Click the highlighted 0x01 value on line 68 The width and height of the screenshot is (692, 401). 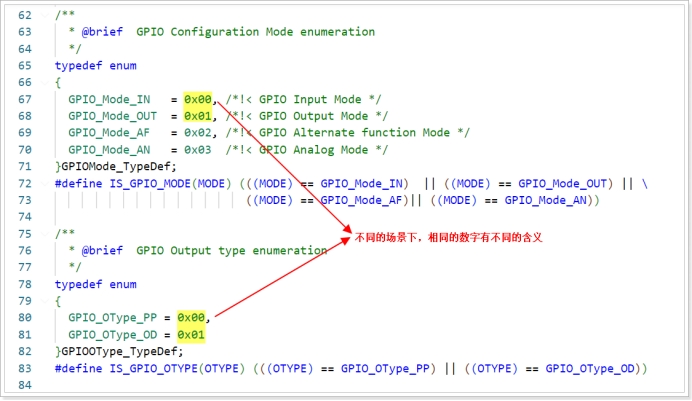click(198, 116)
